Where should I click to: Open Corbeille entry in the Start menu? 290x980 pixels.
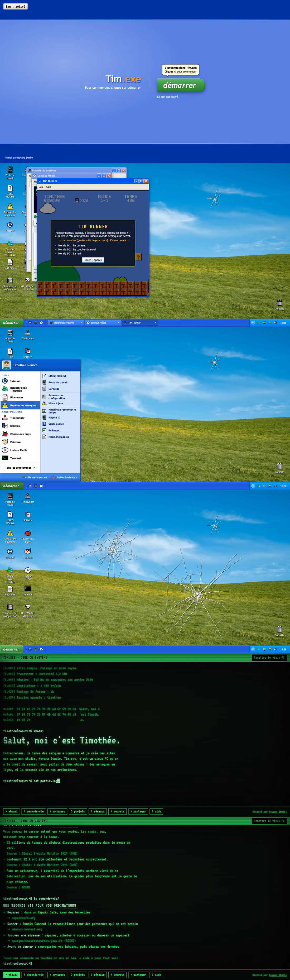[x=60, y=389]
